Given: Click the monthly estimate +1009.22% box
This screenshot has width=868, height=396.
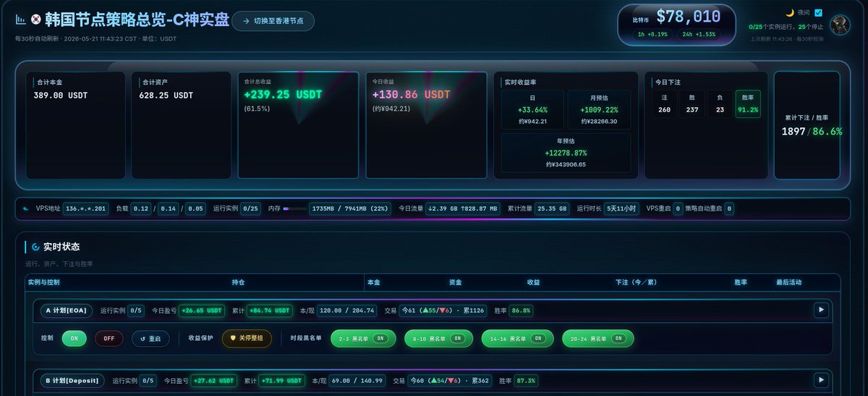Looking at the screenshot, I should [x=599, y=109].
